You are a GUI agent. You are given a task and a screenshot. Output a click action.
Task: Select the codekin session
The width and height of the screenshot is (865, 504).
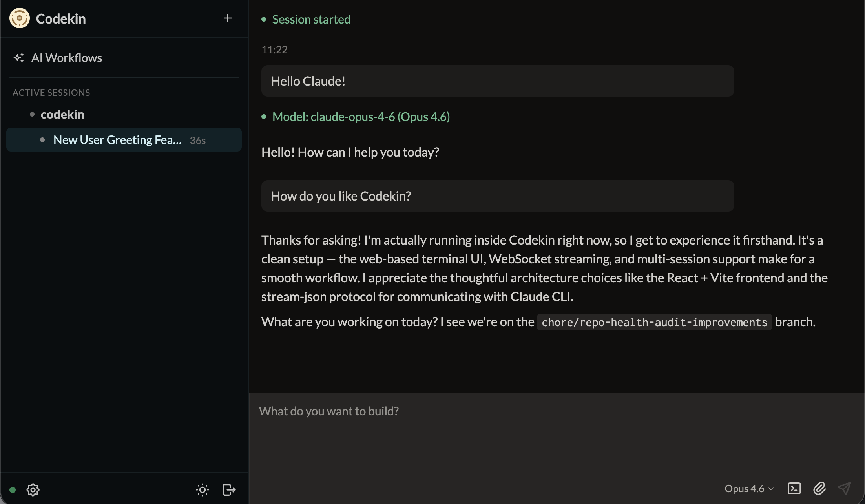63,114
